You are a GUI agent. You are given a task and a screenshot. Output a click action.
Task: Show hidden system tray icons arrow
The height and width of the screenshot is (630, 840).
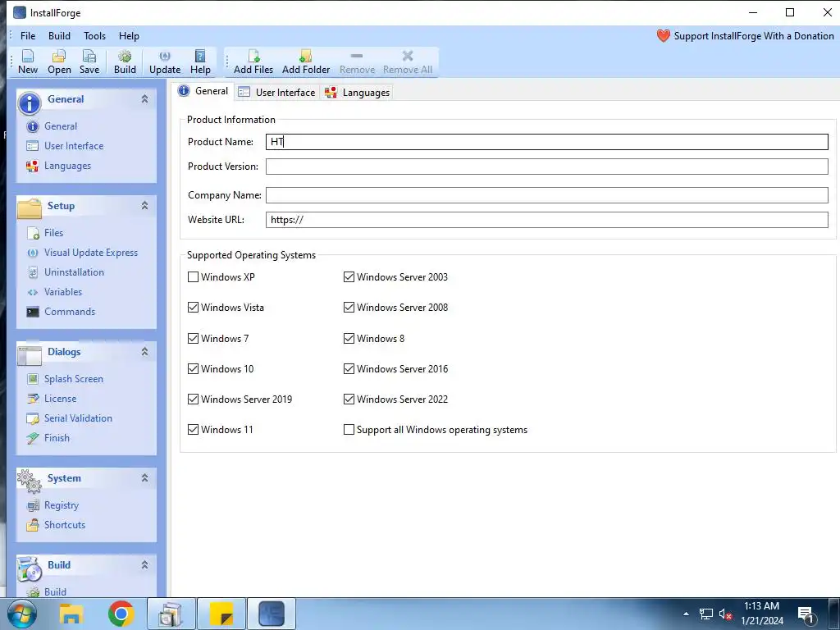(686, 614)
